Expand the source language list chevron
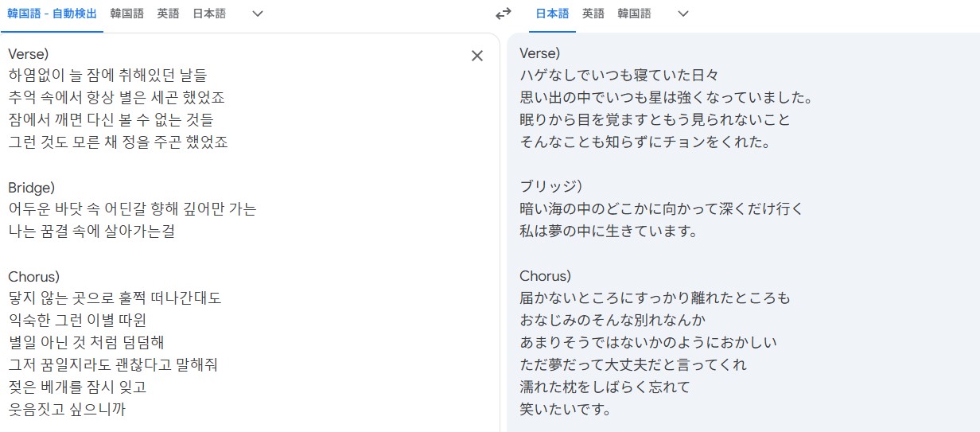Screen dimensions: 980x432 [257, 14]
